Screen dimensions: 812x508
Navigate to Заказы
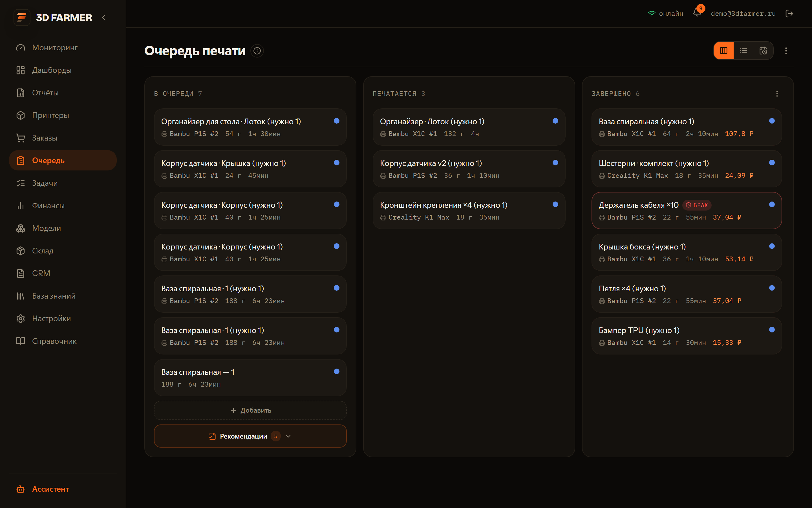point(63,138)
